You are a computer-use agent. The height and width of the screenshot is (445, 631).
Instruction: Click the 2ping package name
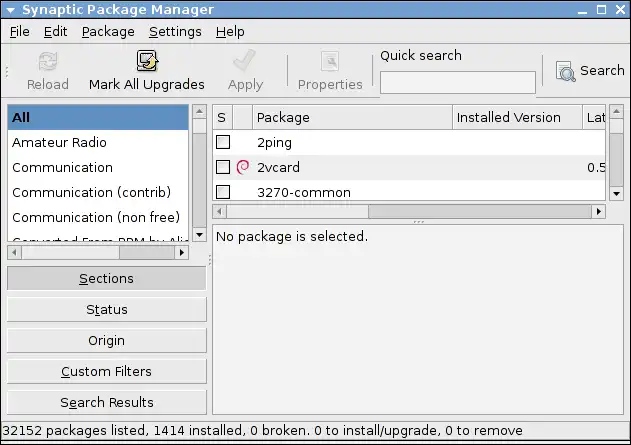point(274,143)
